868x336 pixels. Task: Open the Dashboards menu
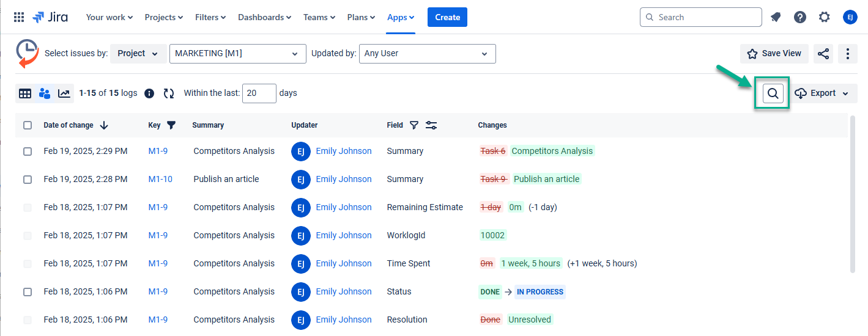point(264,17)
